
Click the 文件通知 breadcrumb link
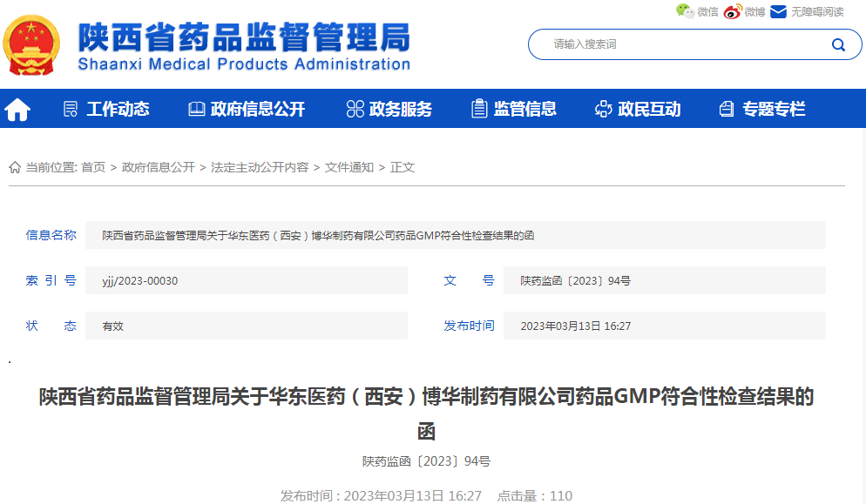[349, 167]
